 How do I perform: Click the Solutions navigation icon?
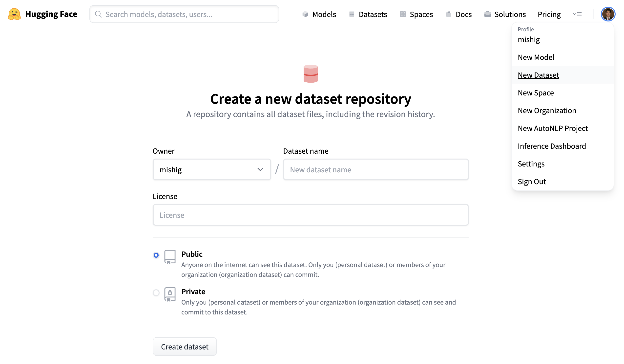click(x=487, y=14)
